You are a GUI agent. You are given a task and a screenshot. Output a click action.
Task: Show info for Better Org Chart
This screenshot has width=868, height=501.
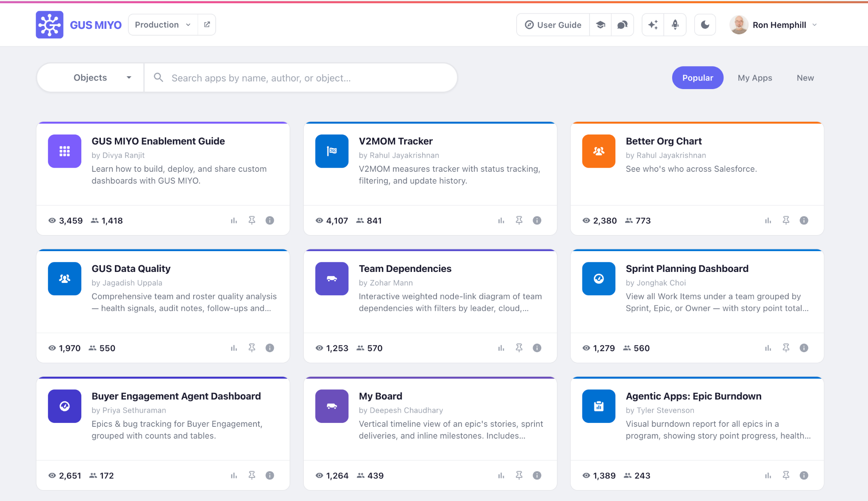coord(804,220)
